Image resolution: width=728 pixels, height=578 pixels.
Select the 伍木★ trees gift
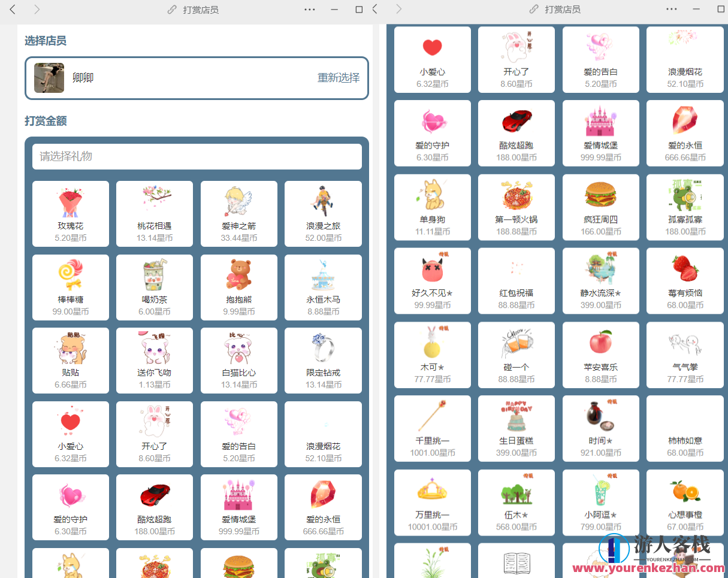coord(516,503)
